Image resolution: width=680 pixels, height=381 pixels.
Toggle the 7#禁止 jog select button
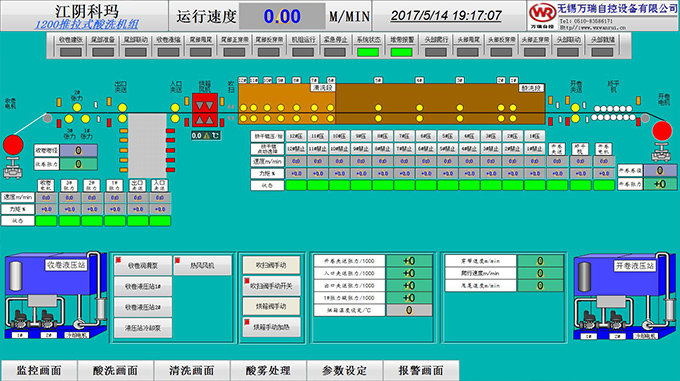[404, 149]
